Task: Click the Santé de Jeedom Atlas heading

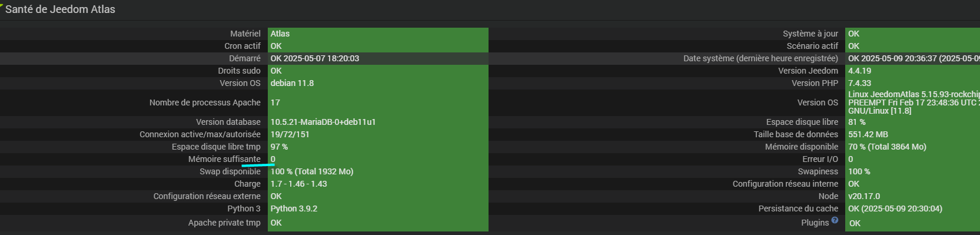Action: [x=60, y=9]
